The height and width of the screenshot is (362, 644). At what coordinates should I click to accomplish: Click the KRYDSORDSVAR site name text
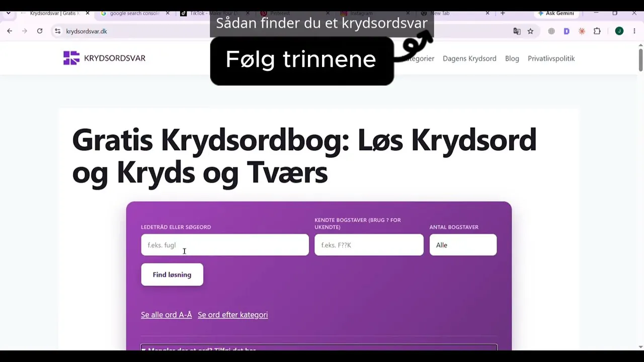point(115,58)
